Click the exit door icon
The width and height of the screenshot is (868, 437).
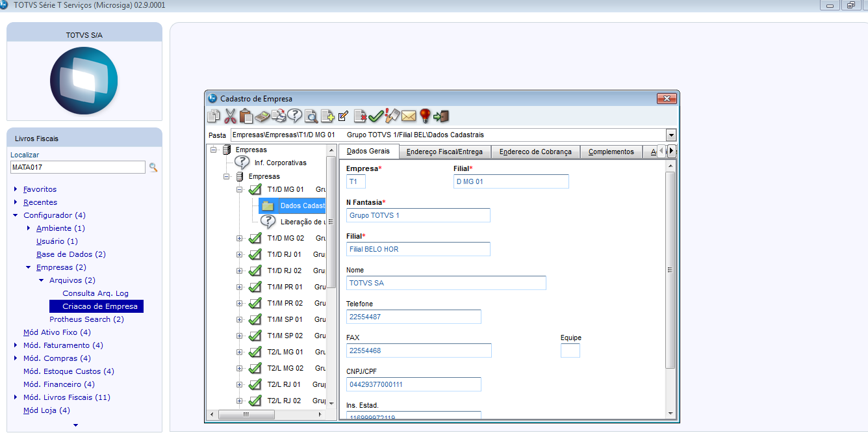(x=441, y=116)
